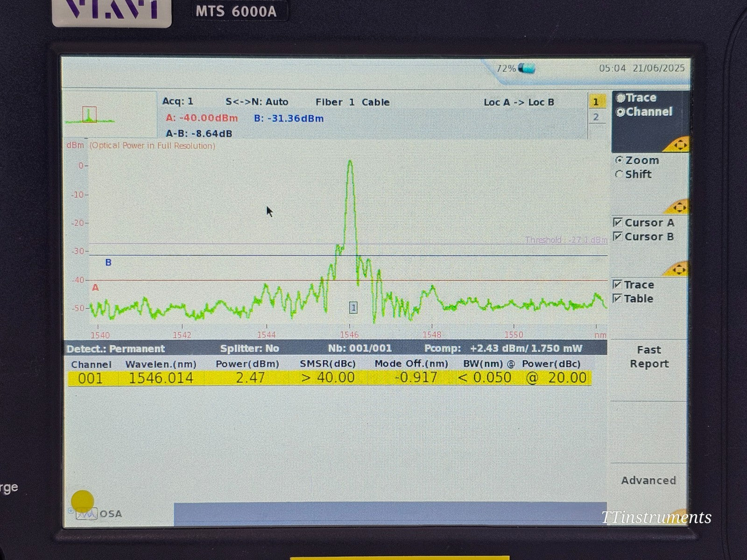Disable the Cursor B checkbox
The height and width of the screenshot is (560, 747).
click(618, 237)
